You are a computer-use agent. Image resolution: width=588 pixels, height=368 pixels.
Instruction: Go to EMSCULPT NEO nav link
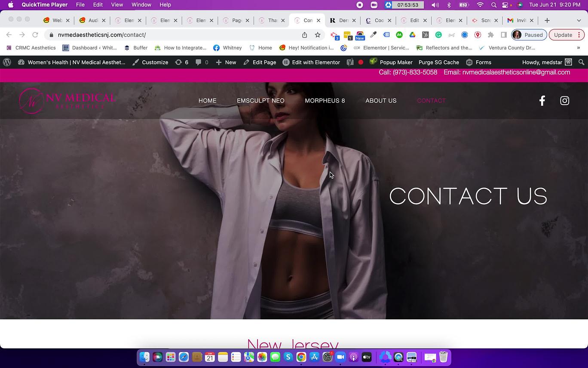tap(260, 101)
